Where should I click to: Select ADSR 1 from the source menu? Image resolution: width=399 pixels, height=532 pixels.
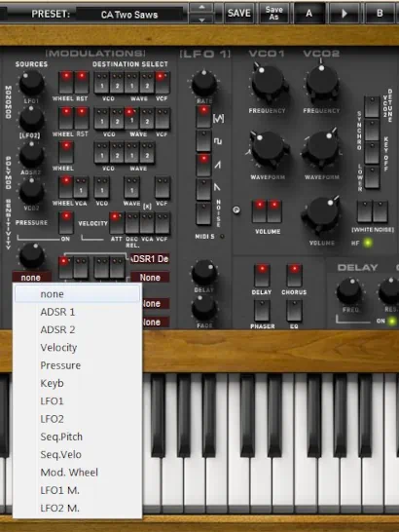(x=77, y=312)
